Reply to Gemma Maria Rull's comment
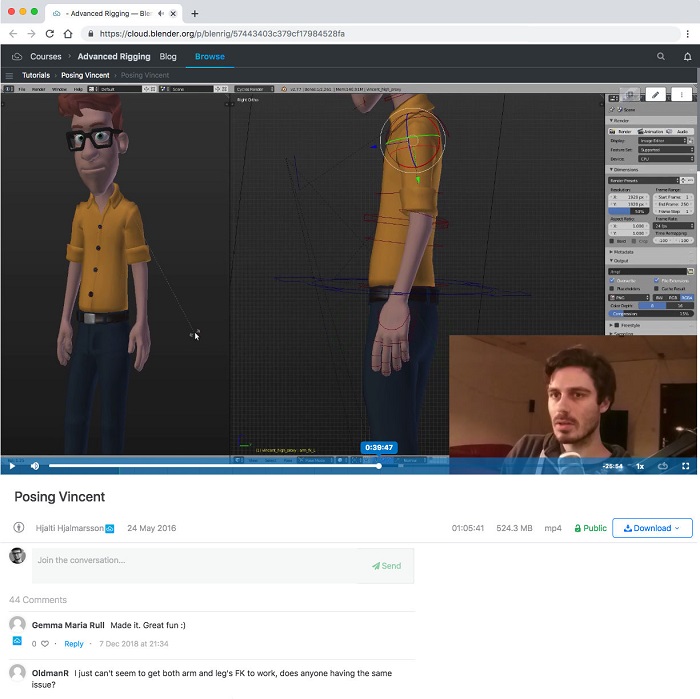The height and width of the screenshot is (699, 700). click(x=74, y=644)
